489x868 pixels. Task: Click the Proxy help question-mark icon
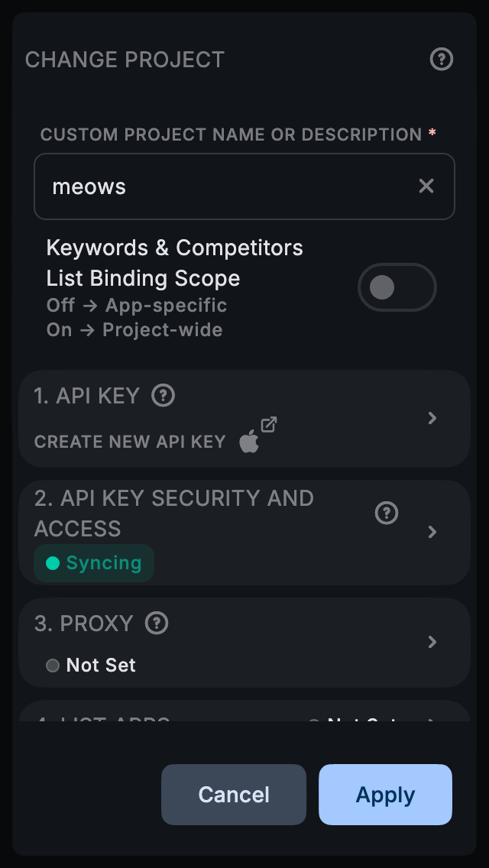point(157,623)
